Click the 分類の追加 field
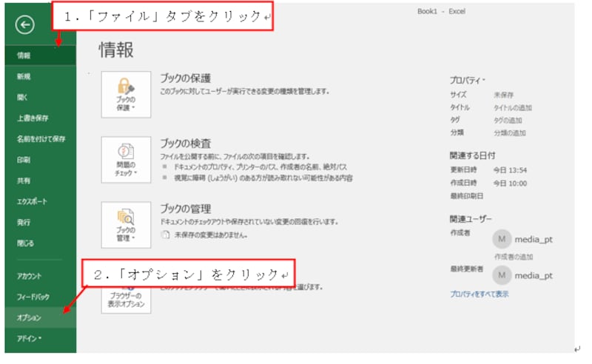Screen dimensions: 592x364 510,132
